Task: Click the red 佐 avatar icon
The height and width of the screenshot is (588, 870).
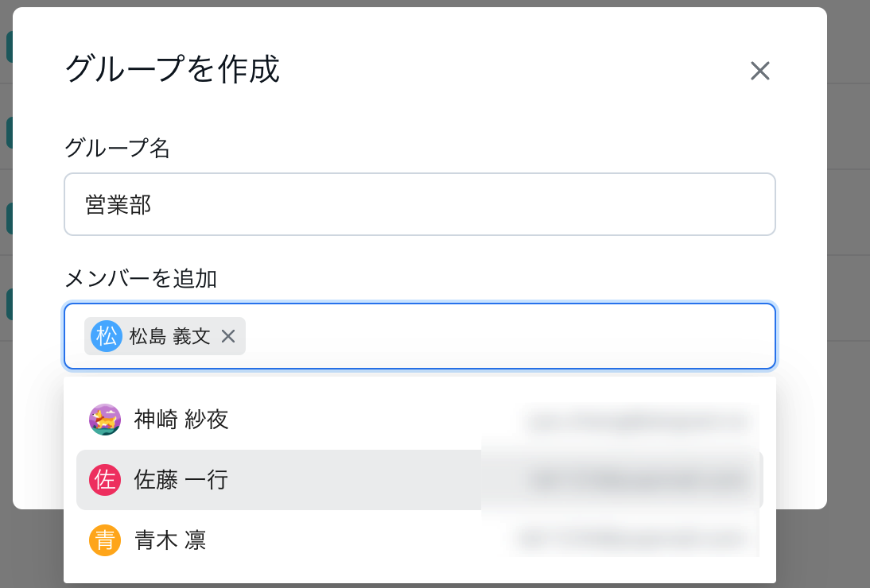Action: point(105,480)
